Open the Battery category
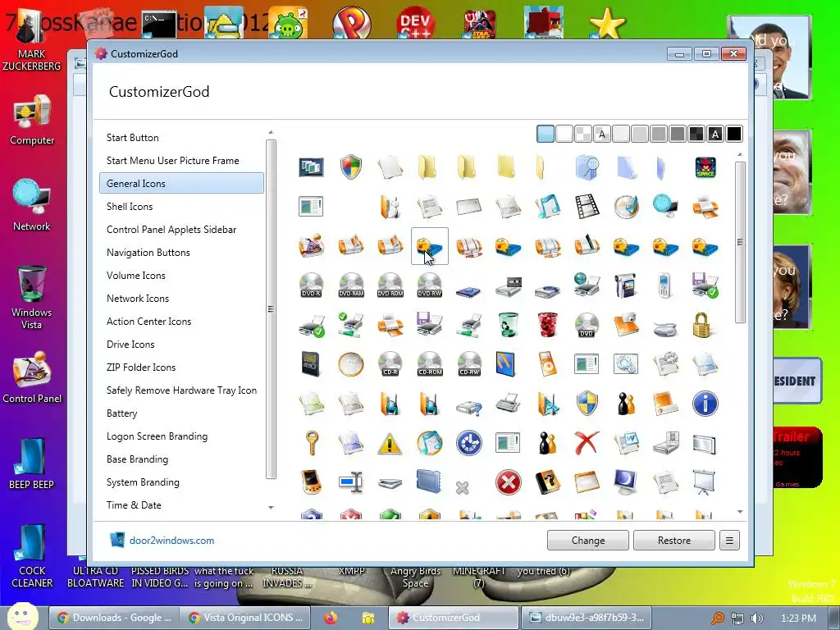This screenshot has height=630, width=840. pyautogui.click(x=122, y=414)
